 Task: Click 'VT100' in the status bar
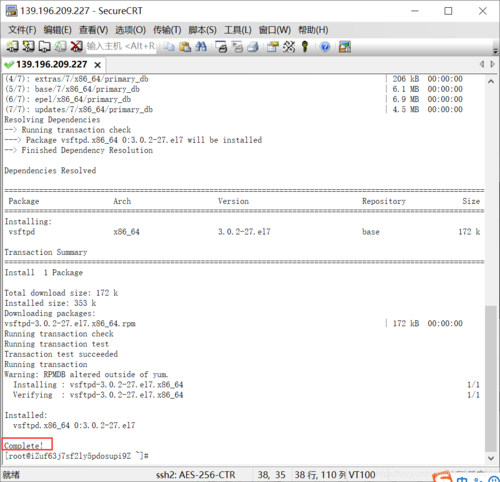(362, 475)
